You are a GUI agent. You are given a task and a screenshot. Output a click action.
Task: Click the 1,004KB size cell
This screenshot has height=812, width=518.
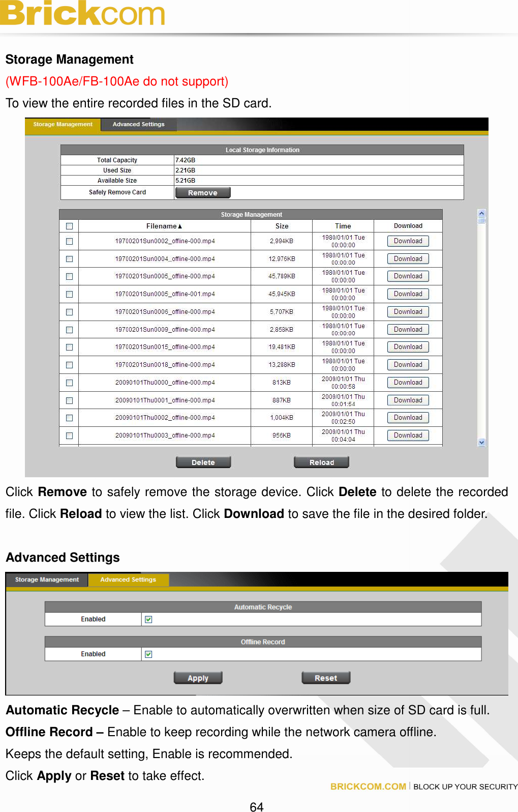coord(282,418)
